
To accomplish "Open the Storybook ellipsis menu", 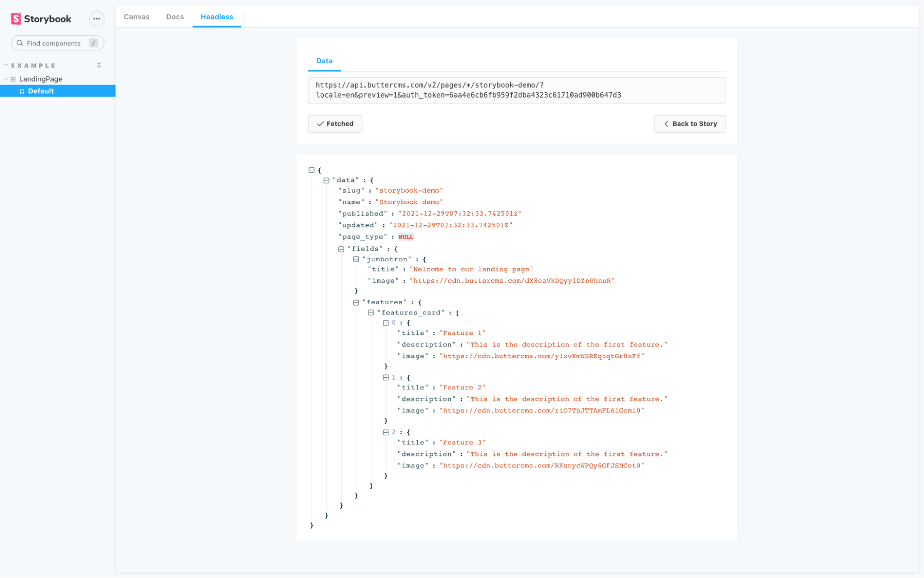I will 97,19.
